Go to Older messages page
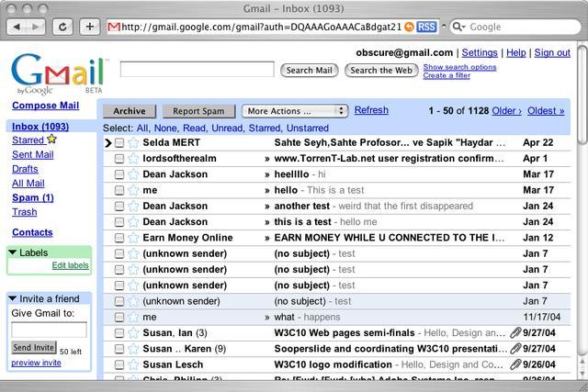The image size is (588, 392). 506,111
